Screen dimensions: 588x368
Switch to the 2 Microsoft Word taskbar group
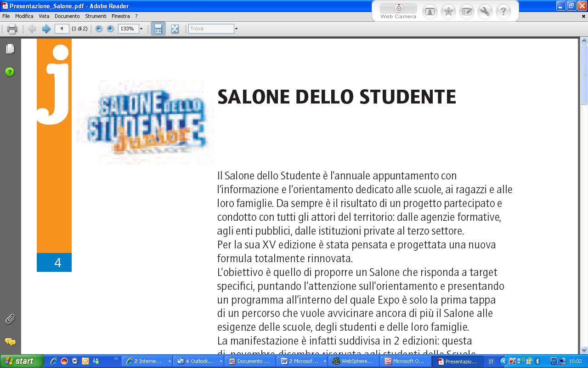[302, 361]
